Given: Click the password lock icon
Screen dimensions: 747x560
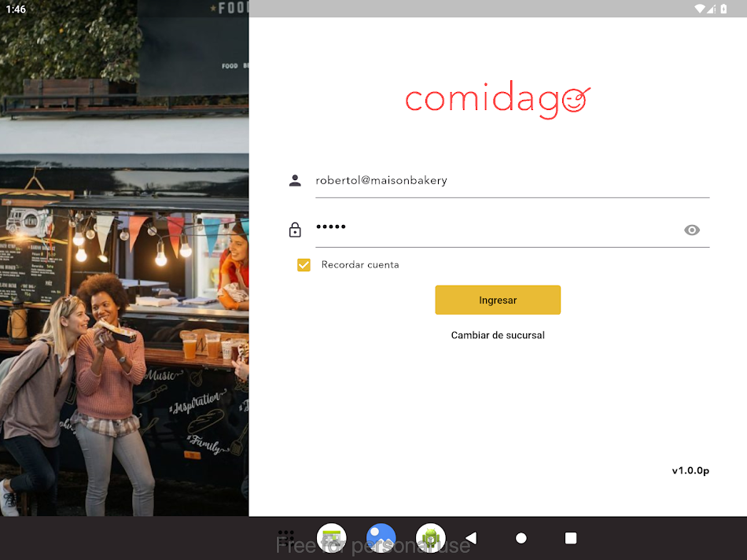Looking at the screenshot, I should point(295,229).
